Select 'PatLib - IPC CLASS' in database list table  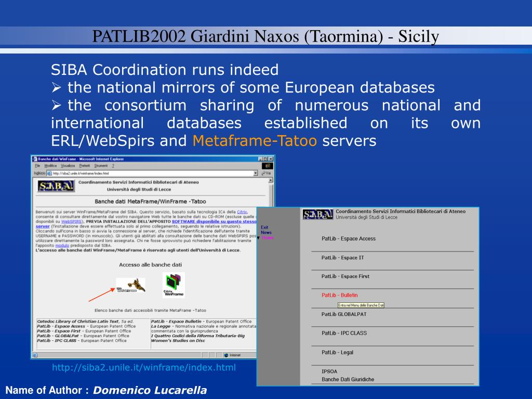click(x=82, y=340)
